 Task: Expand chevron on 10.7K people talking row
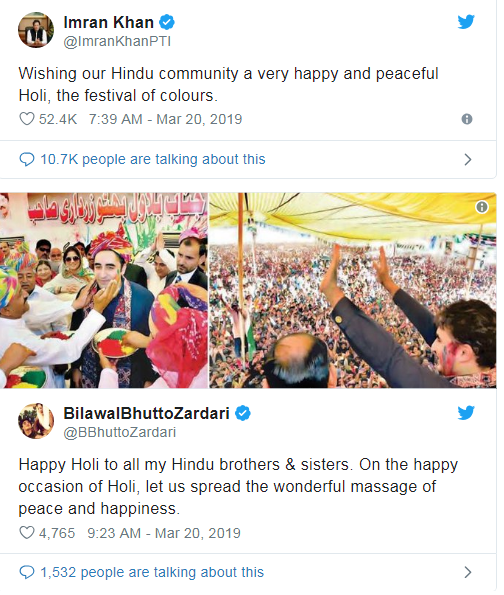click(x=468, y=159)
